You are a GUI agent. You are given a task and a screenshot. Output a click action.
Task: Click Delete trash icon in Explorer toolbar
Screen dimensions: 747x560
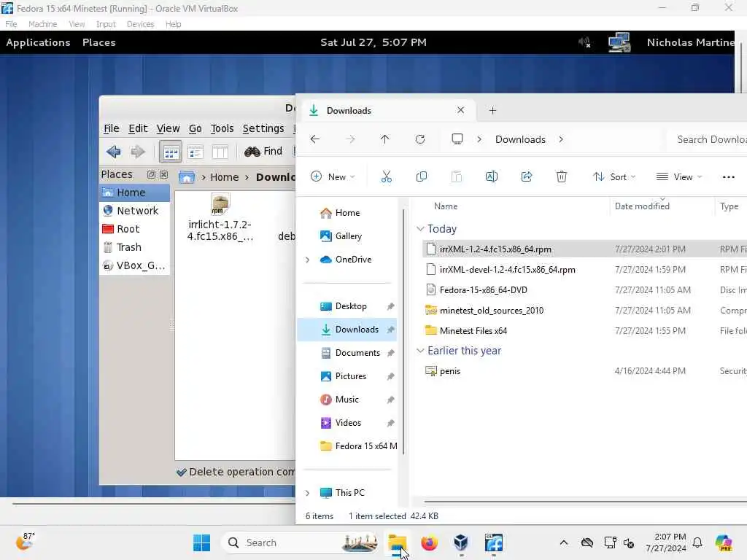click(562, 176)
